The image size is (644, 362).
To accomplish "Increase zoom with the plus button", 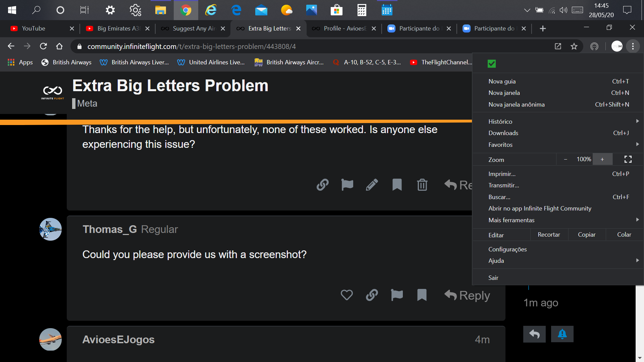I will click(x=602, y=159).
